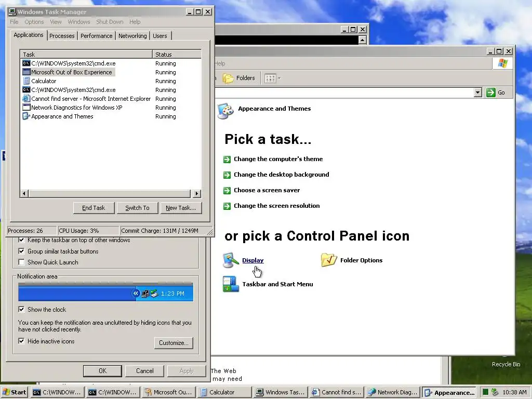Click the arrow icon beside Change the desktop background

coord(227,175)
